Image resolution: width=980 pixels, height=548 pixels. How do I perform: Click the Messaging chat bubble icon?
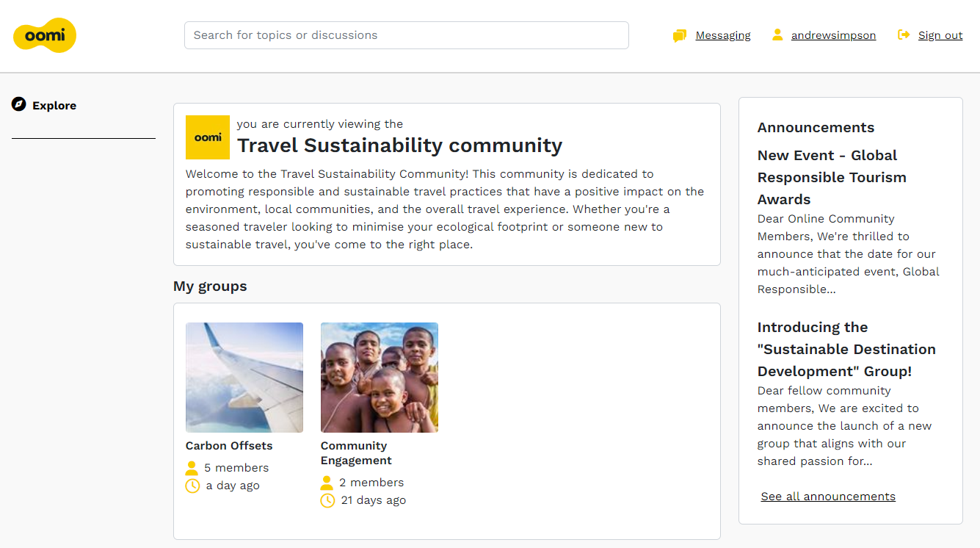[680, 35]
